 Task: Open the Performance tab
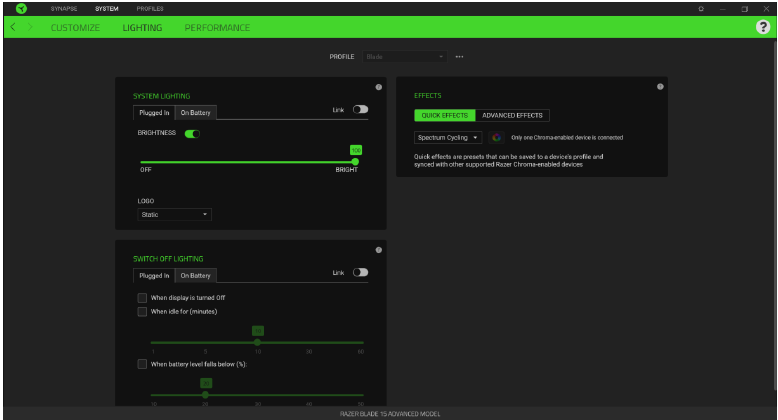[x=217, y=28]
